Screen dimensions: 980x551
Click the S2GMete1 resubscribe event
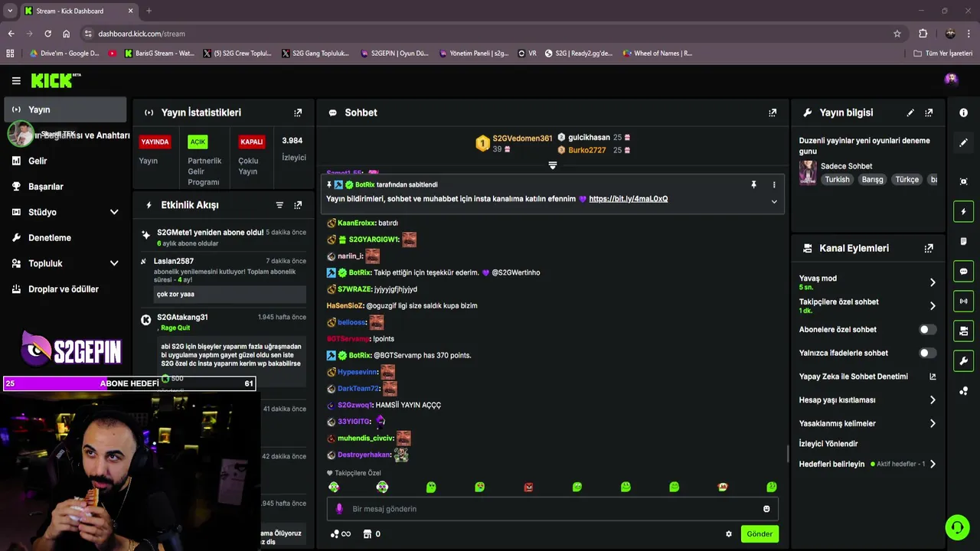coord(224,237)
